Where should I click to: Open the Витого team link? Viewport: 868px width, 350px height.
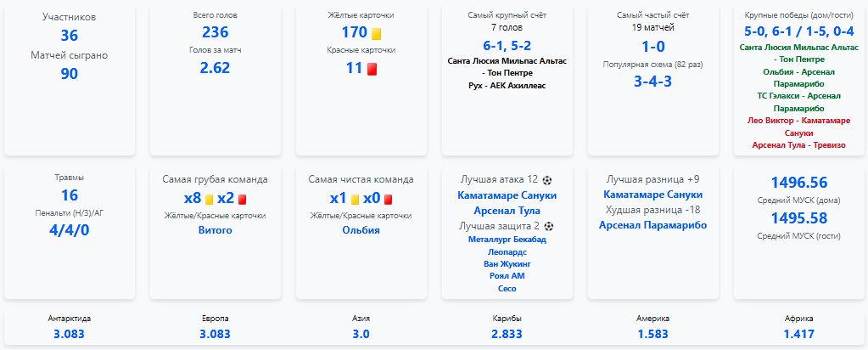click(x=216, y=230)
